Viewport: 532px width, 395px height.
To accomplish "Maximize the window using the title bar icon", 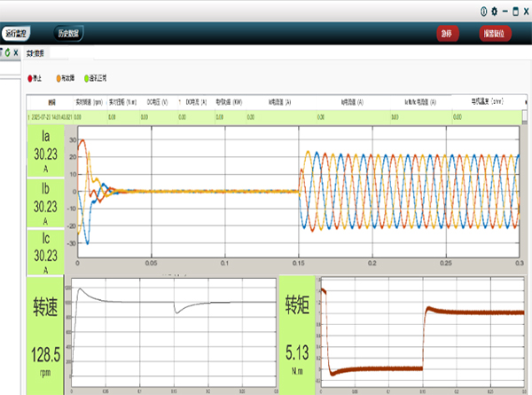I will [x=515, y=12].
